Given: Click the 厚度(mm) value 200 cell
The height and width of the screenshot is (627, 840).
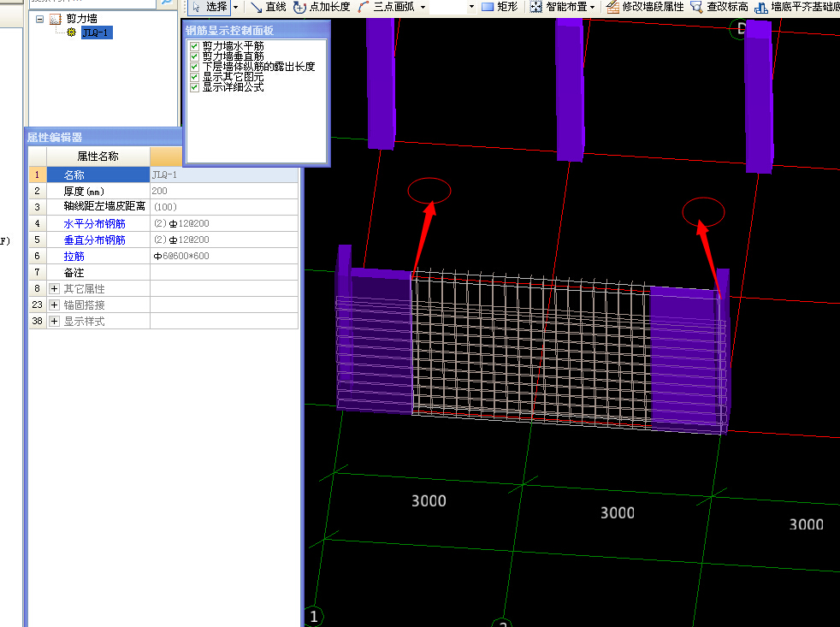Looking at the screenshot, I should tap(224, 191).
